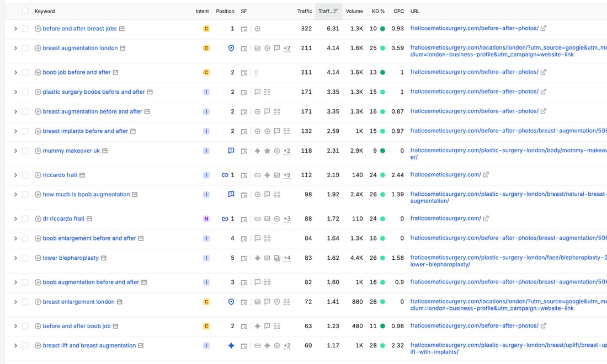Click the commercial intent badge for 'before and after boob job'
The image size is (607, 364).
tap(206, 326)
